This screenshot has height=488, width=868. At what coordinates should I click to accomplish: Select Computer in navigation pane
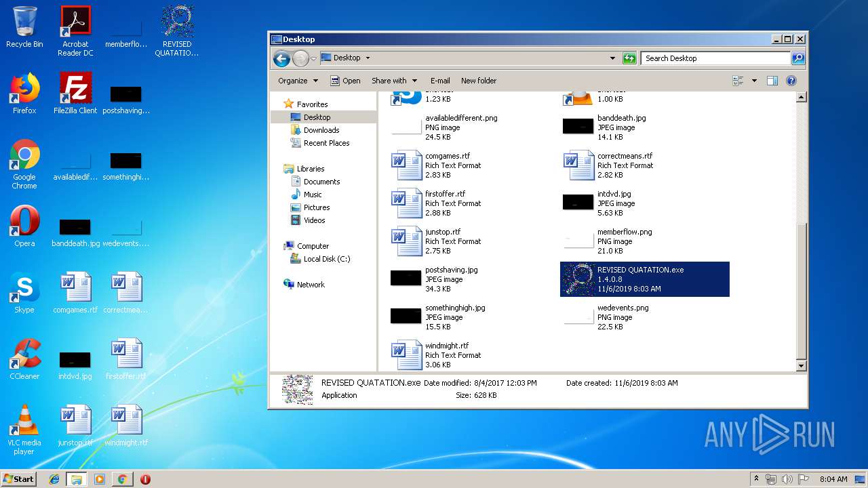click(313, 246)
